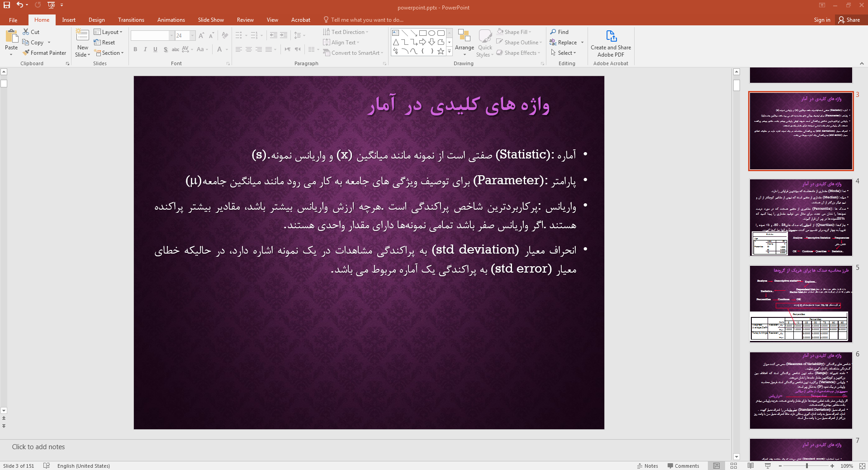This screenshot has height=470, width=868.
Task: Justify the paragraph text
Action: [269, 49]
